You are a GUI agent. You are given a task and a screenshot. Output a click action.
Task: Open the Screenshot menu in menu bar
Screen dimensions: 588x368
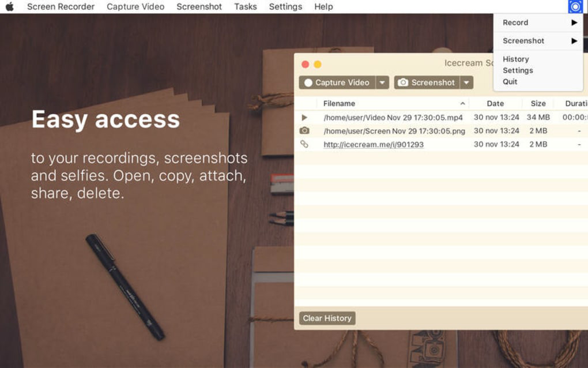click(199, 6)
